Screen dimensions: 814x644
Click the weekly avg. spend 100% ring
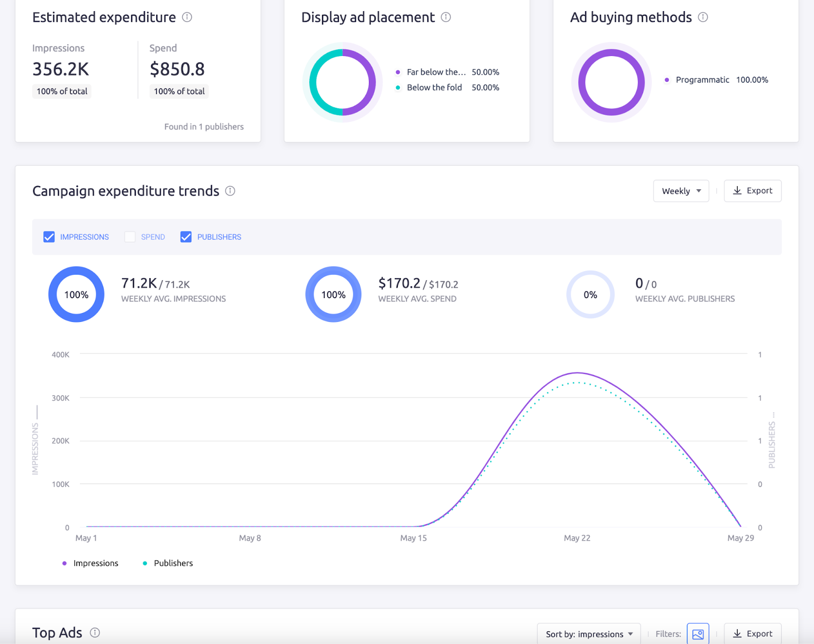(333, 295)
